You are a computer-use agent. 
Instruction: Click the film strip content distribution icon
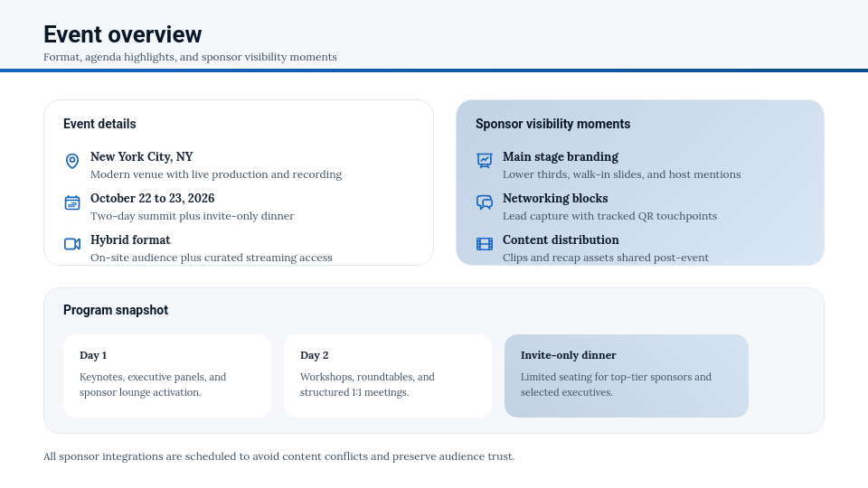pos(485,244)
